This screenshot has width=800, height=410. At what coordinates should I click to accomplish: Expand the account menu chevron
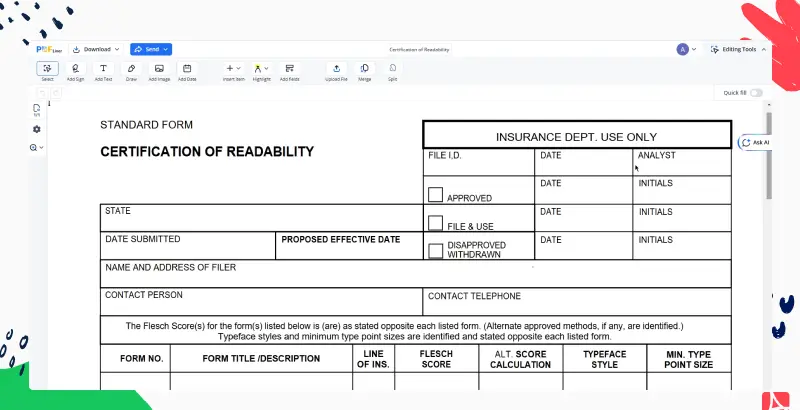(x=694, y=49)
